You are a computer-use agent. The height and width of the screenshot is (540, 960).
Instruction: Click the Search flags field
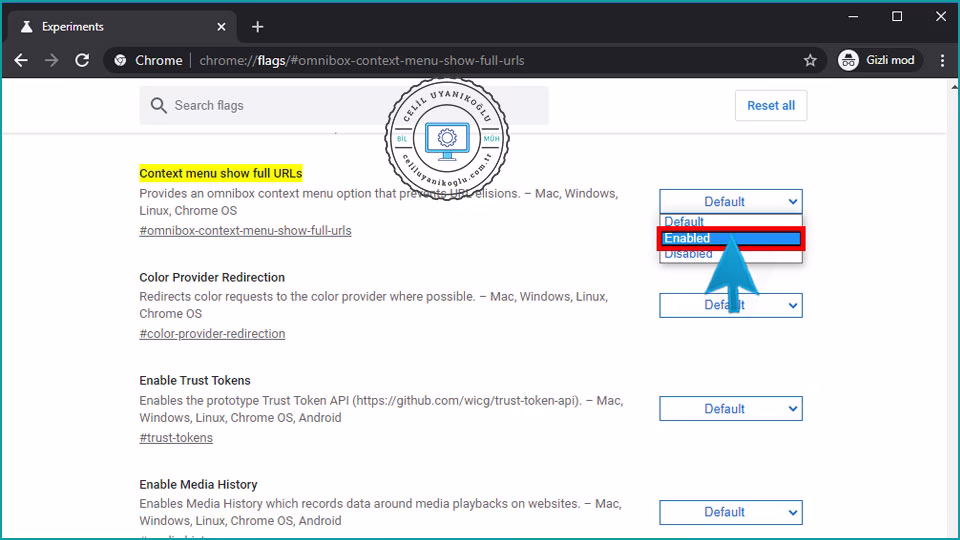pos(343,105)
